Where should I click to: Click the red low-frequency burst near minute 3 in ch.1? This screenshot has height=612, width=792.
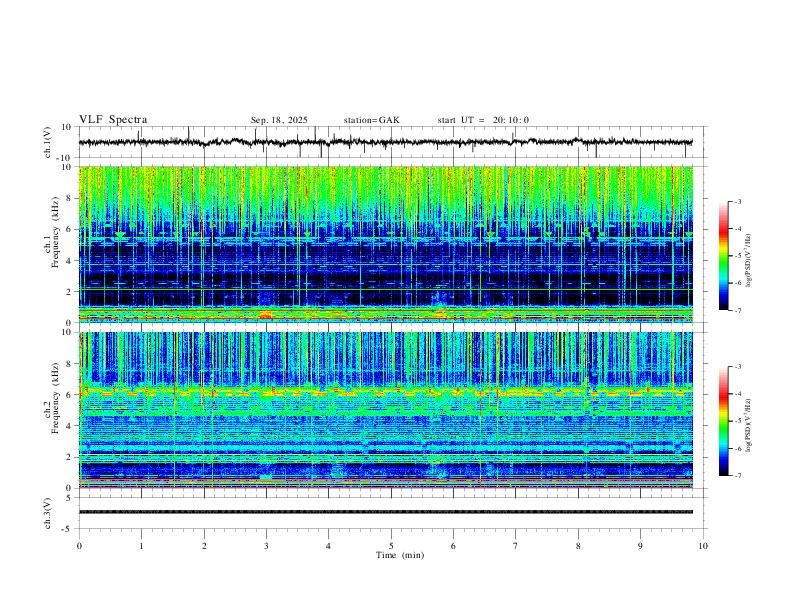(x=266, y=315)
